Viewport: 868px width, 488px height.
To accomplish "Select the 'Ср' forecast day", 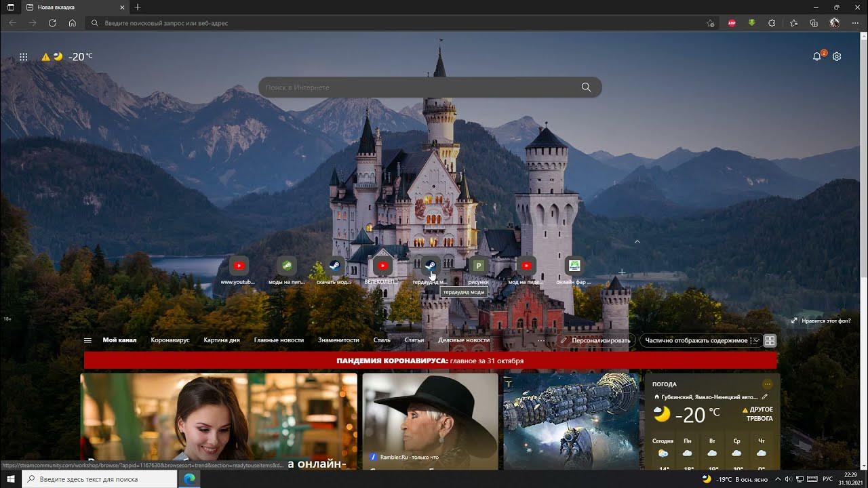I will (x=736, y=453).
